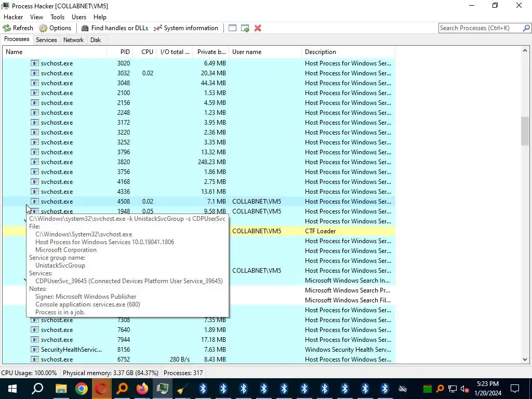The height and width of the screenshot is (399, 532).
Task: Click icon of svchost.exe PID 3048
Action: tap(35, 83)
